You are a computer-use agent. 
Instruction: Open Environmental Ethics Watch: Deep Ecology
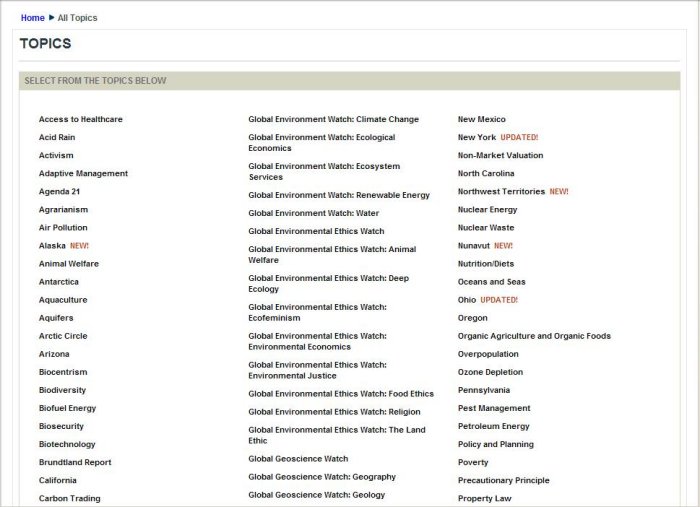[x=329, y=284]
